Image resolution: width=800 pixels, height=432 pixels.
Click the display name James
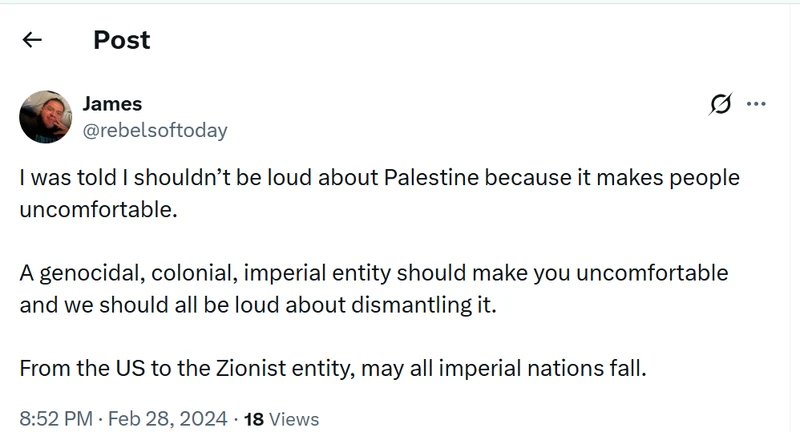point(112,104)
